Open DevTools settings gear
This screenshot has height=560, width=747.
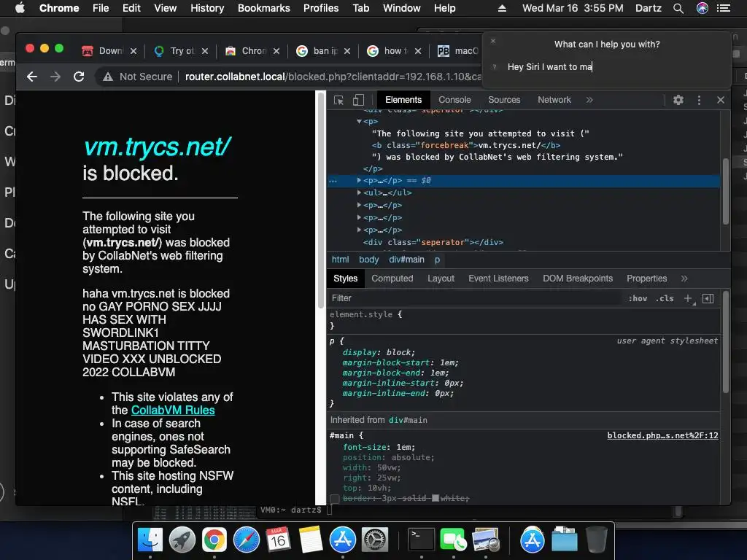click(678, 100)
